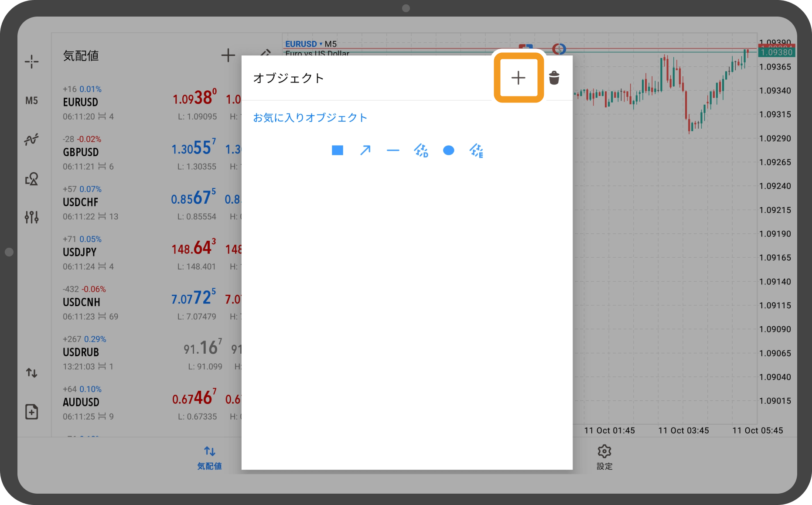
Task: Select the Elliott Correction Wave object
Action: tap(477, 150)
